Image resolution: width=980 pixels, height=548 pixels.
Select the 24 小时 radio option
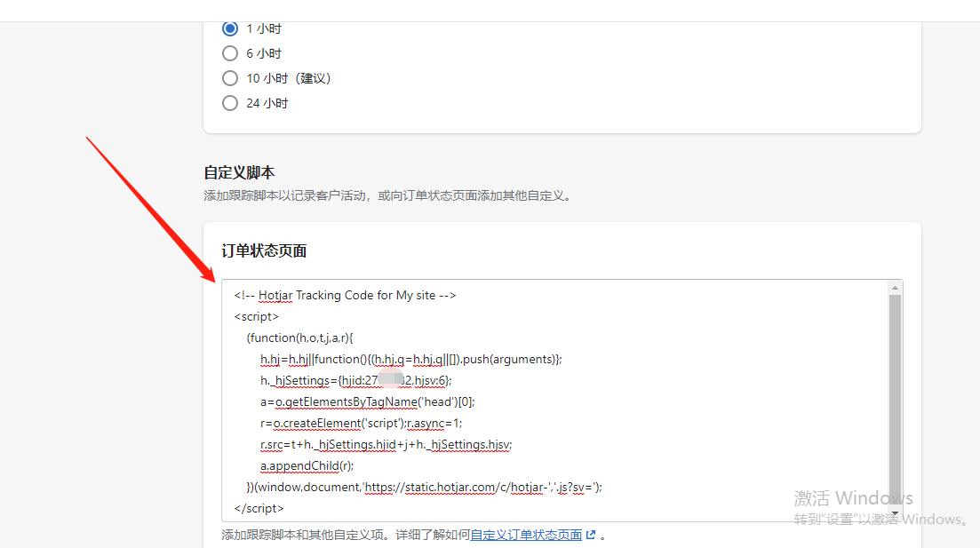[x=230, y=103]
